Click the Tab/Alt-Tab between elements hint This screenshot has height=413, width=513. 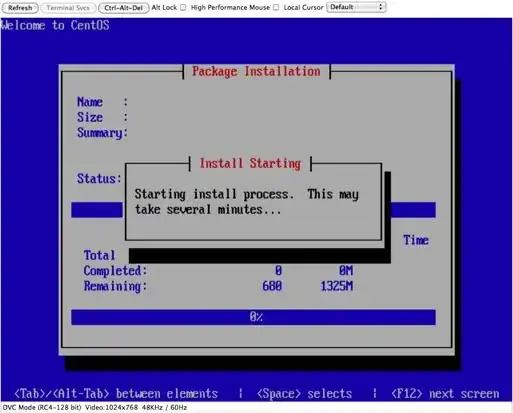[116, 394]
